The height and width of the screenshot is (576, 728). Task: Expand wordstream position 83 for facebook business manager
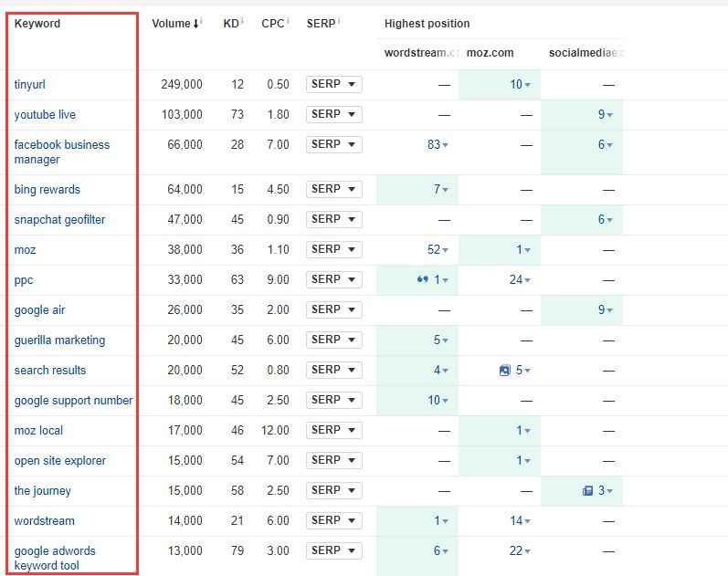pos(438,145)
